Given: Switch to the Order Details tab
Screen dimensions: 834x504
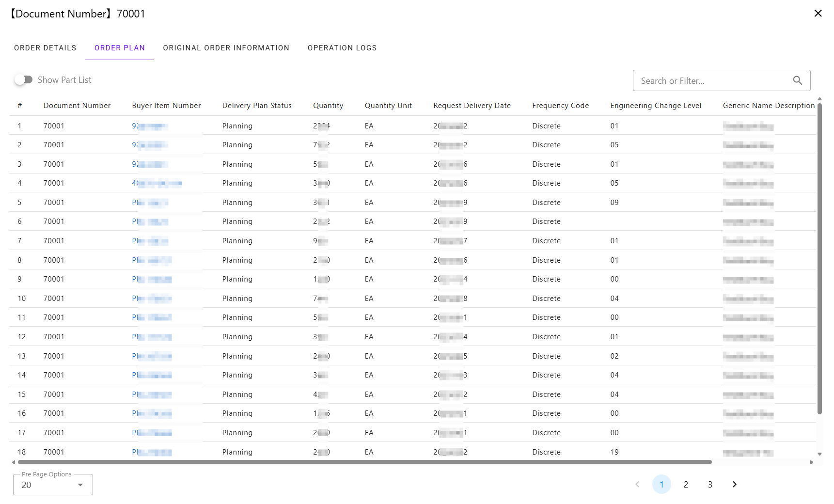Looking at the screenshot, I should [45, 48].
